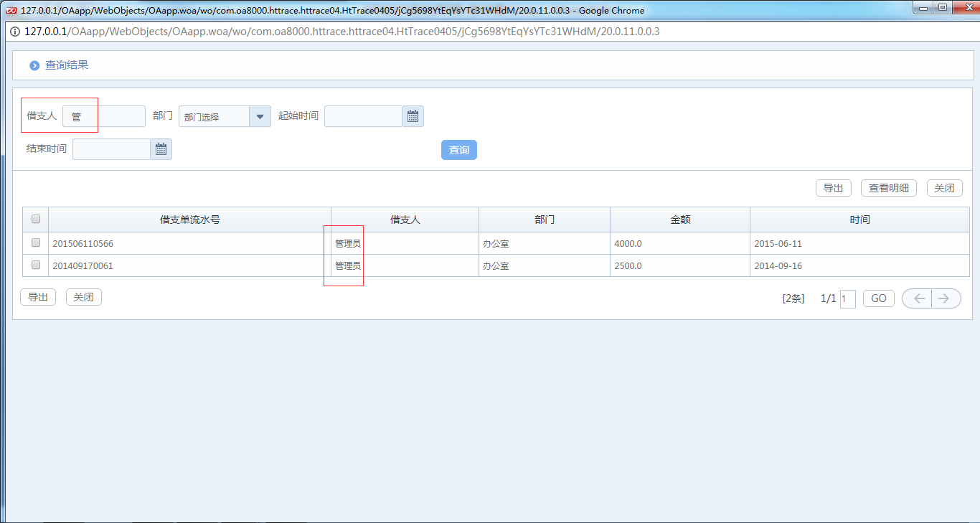Viewport: 980px width, 523px height.
Task: Toggle the select-all checkbox in table header
Action: click(x=36, y=220)
